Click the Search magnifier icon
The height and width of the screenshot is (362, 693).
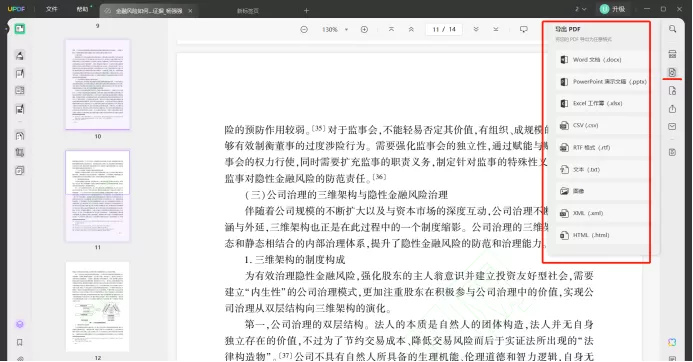click(x=672, y=29)
